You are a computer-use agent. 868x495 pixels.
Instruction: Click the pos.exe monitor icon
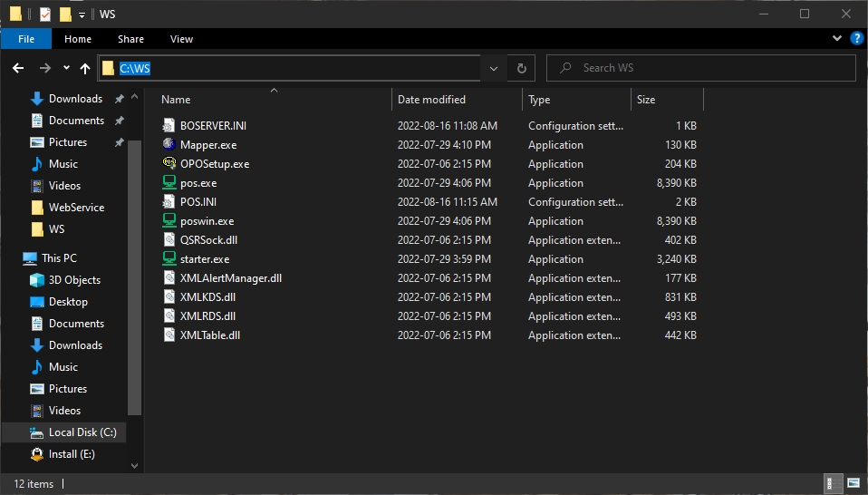[169, 183]
